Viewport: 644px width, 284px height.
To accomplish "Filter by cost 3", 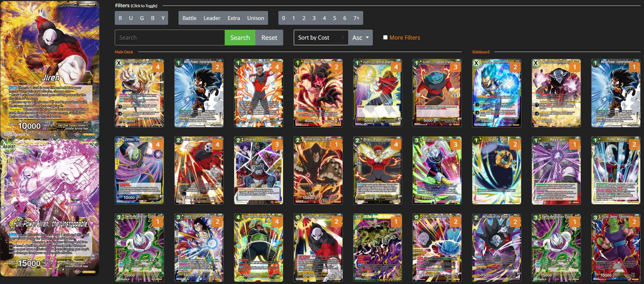I will (314, 18).
